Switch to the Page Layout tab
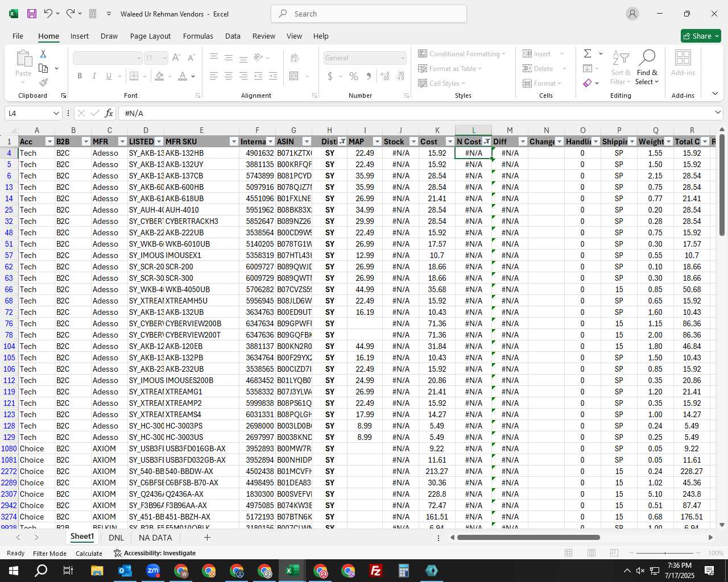 (150, 36)
